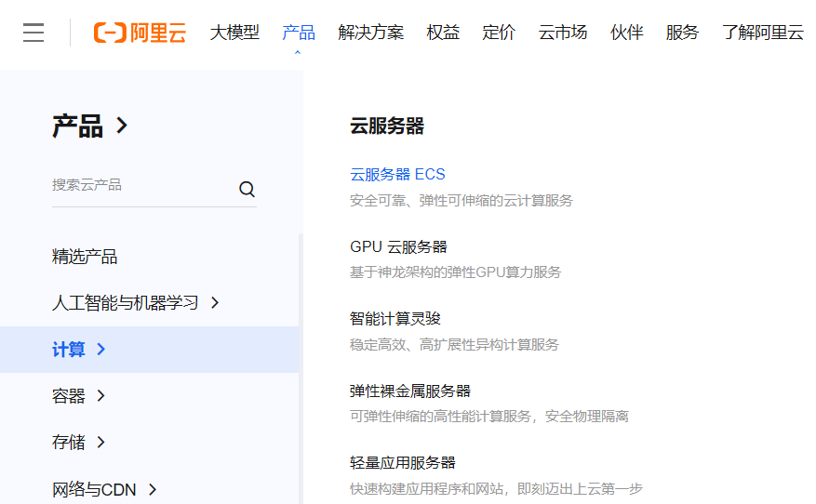Expand chevron next to 容器
Image resolution: width=816 pixels, height=504 pixels.
tap(101, 396)
